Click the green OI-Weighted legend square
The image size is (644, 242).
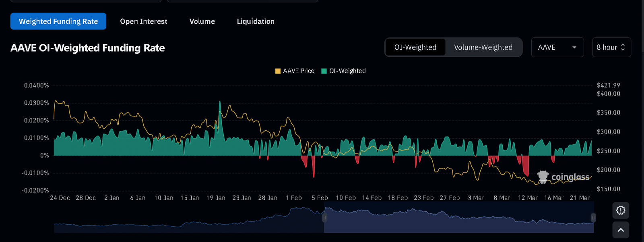(324, 71)
